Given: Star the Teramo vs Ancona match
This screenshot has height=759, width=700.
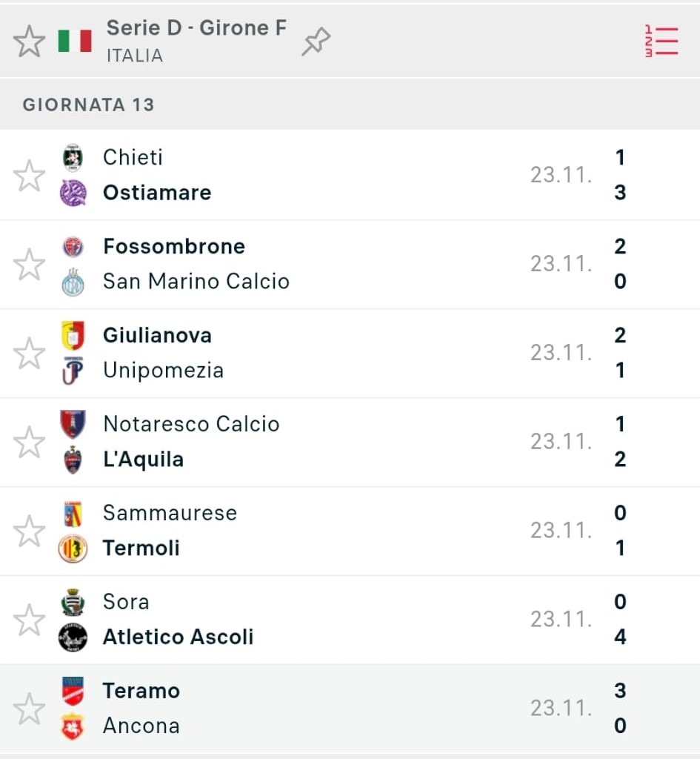Looking at the screenshot, I should 30,709.
